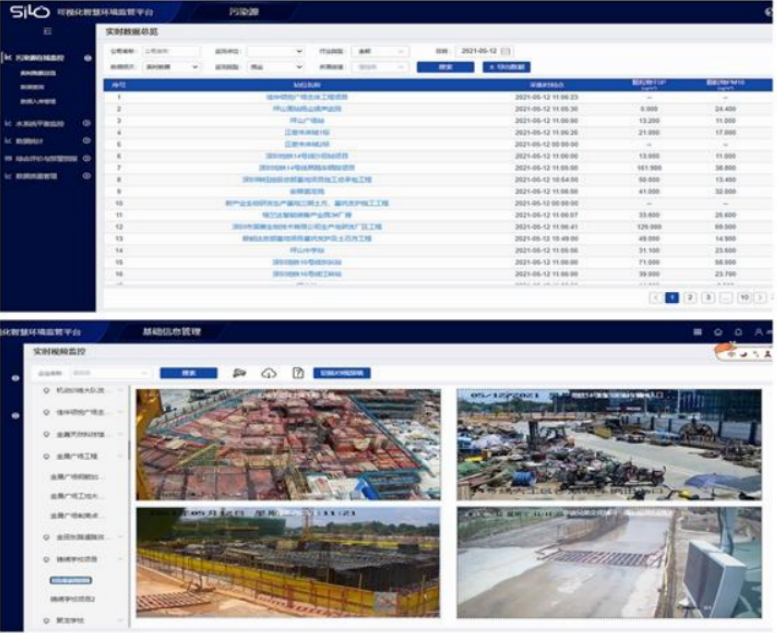Click the camera icon next to the video search button

(x=240, y=373)
